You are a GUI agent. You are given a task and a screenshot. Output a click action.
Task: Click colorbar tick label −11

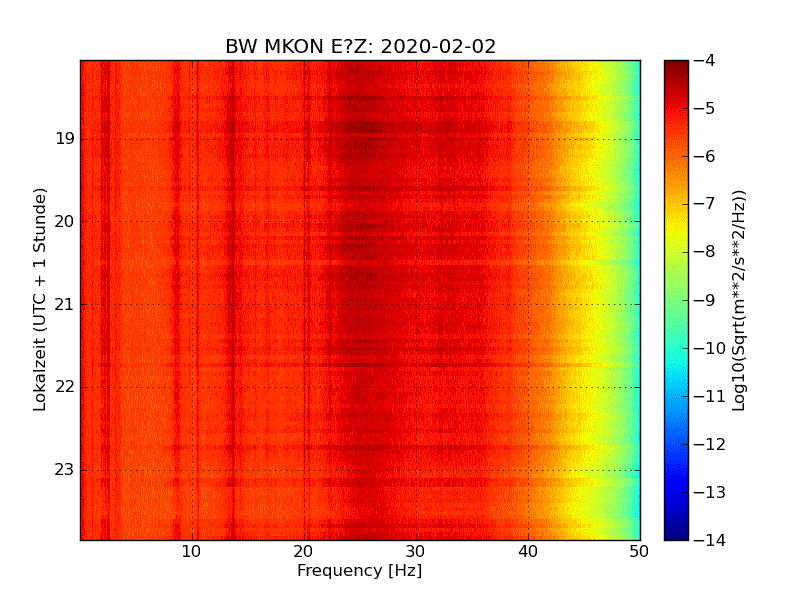[710, 396]
